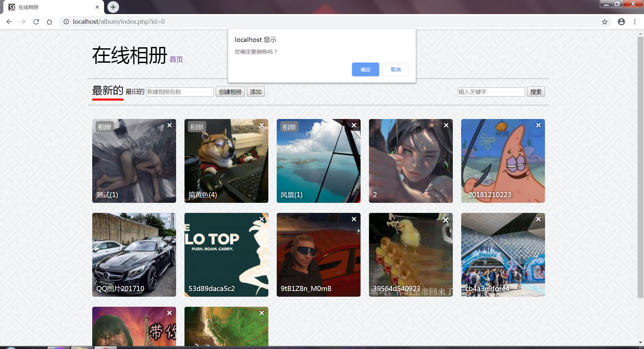This screenshot has width=644, height=349.
Task: Reload the album page
Action: pos(36,22)
